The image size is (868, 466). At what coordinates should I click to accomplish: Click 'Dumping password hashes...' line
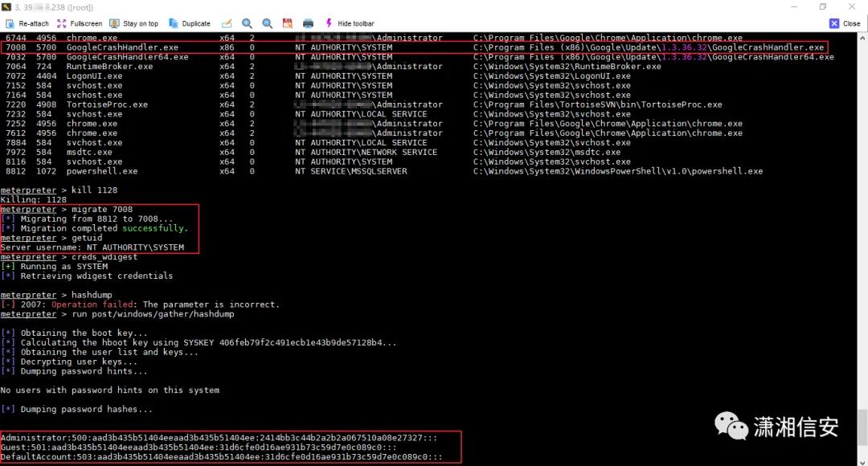pyautogui.click(x=77, y=409)
